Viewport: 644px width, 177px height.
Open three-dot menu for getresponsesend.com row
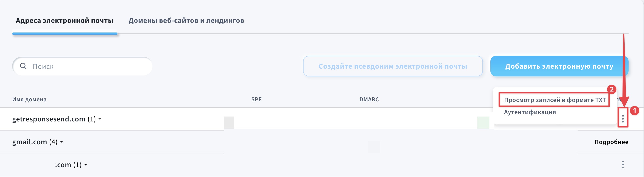(623, 119)
